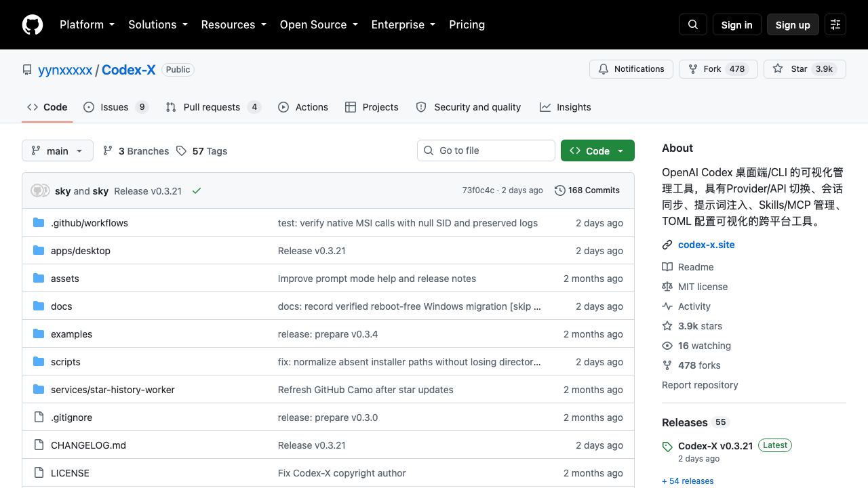Click the tag icon beside Codex-X v0.3.21
The height and width of the screenshot is (488, 868).
click(667, 447)
